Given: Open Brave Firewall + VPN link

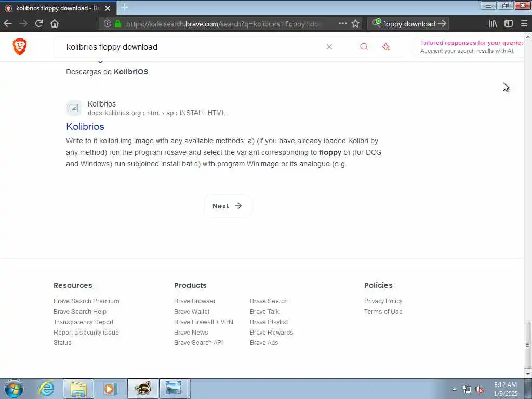Looking at the screenshot, I should (204, 322).
